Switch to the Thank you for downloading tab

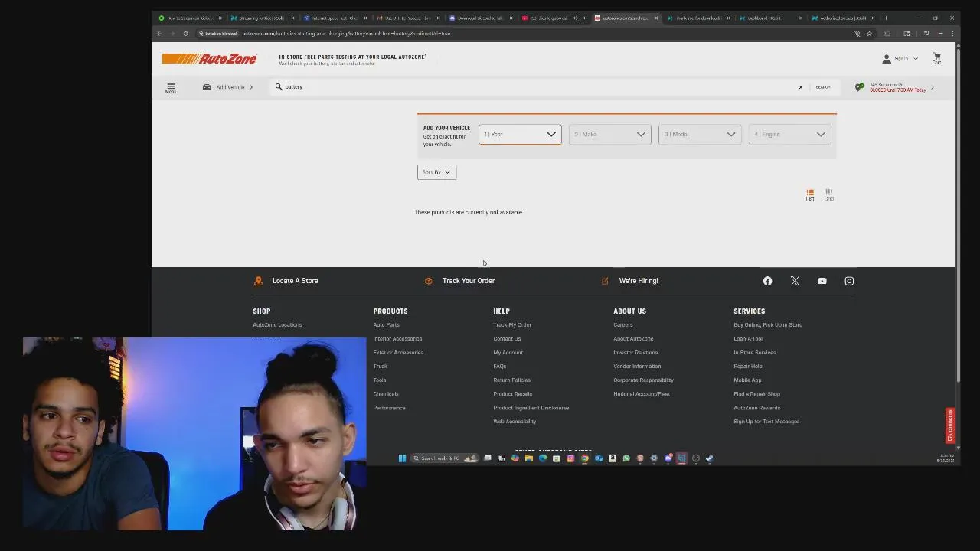697,18
